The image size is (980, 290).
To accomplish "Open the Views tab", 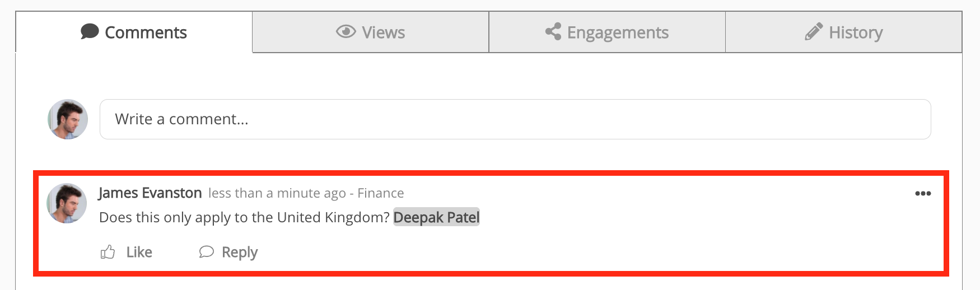I will [x=383, y=32].
